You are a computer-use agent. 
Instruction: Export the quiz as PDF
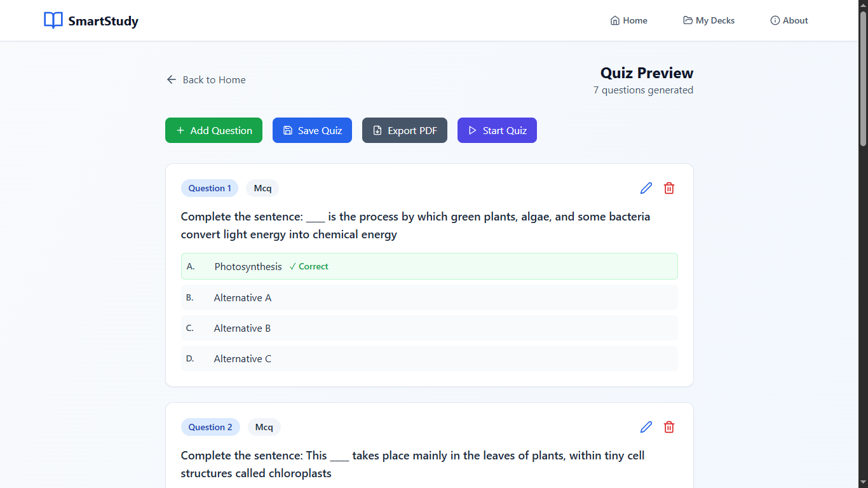click(405, 130)
